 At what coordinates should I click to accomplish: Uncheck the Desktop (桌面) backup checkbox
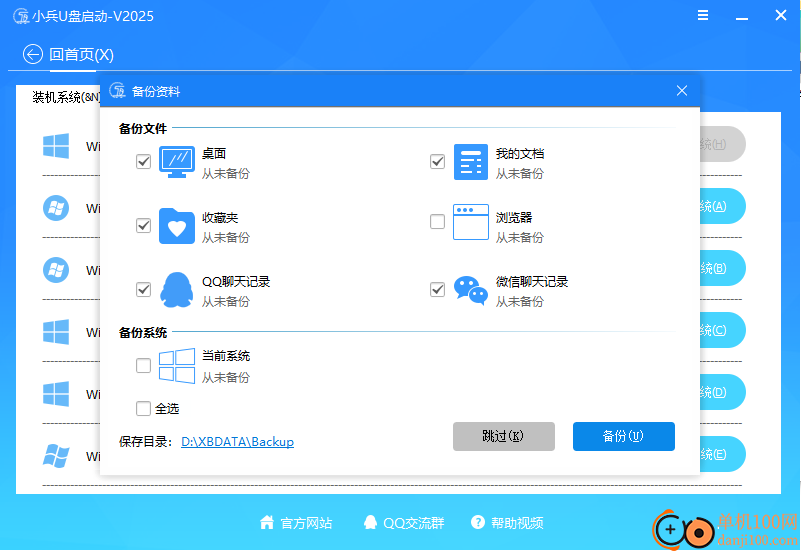[x=144, y=161]
